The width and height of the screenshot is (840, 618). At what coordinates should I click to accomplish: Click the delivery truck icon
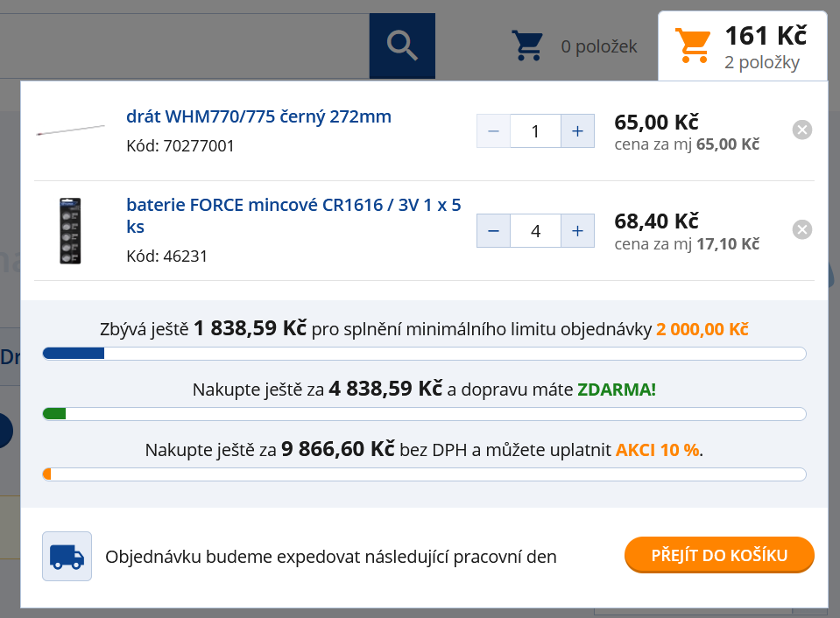click(x=67, y=556)
